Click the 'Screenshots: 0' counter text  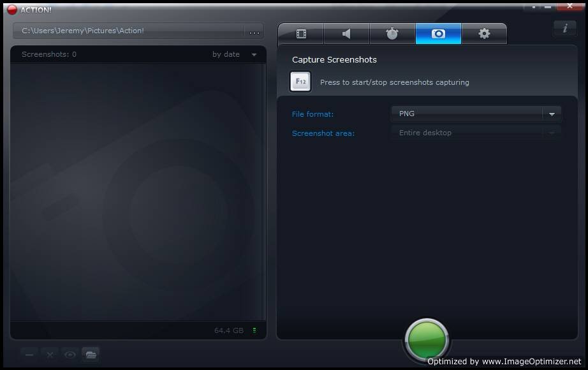49,54
